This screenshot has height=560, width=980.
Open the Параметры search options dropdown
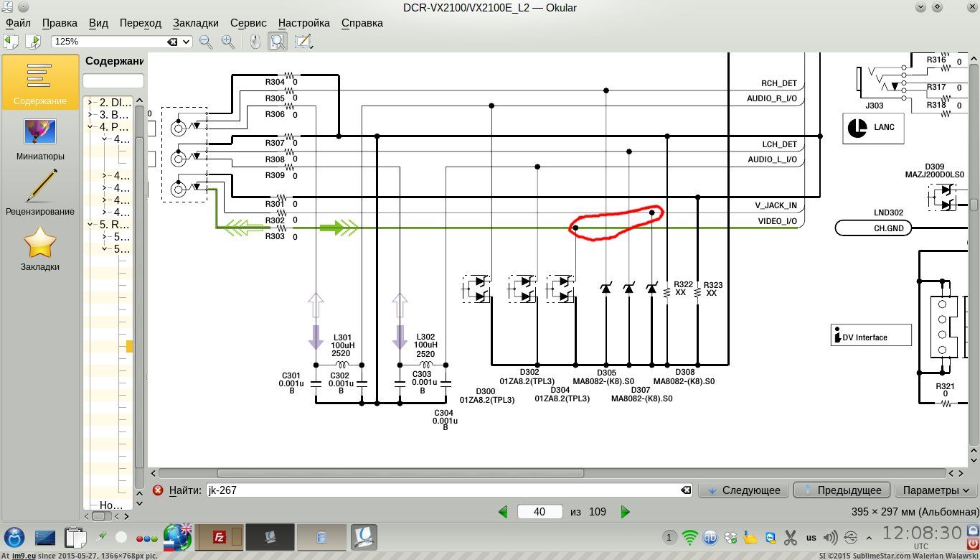click(936, 490)
